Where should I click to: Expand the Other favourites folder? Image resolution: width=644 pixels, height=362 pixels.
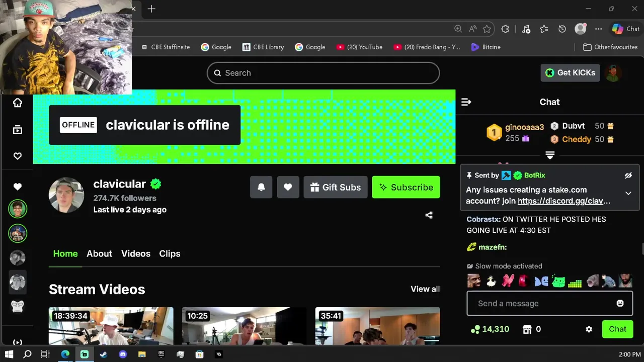pyautogui.click(x=610, y=47)
